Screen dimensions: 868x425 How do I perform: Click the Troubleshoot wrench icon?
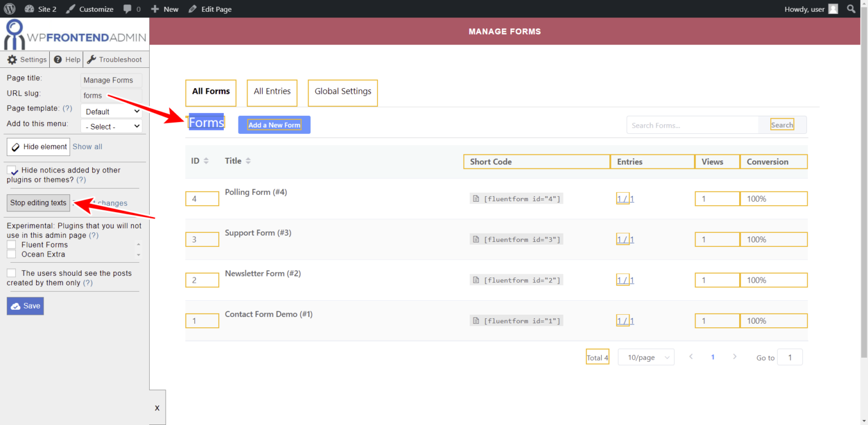coord(92,59)
